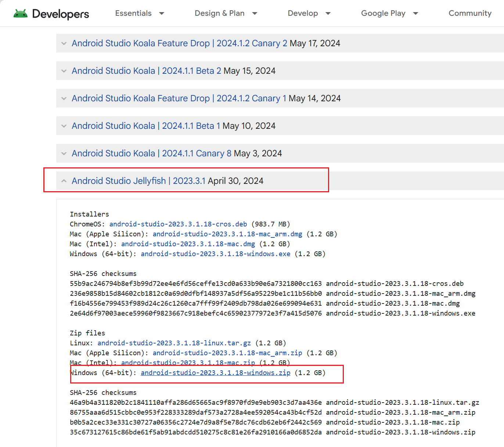
Task: Download the mac_arm.zip archive
Action: [227, 353]
